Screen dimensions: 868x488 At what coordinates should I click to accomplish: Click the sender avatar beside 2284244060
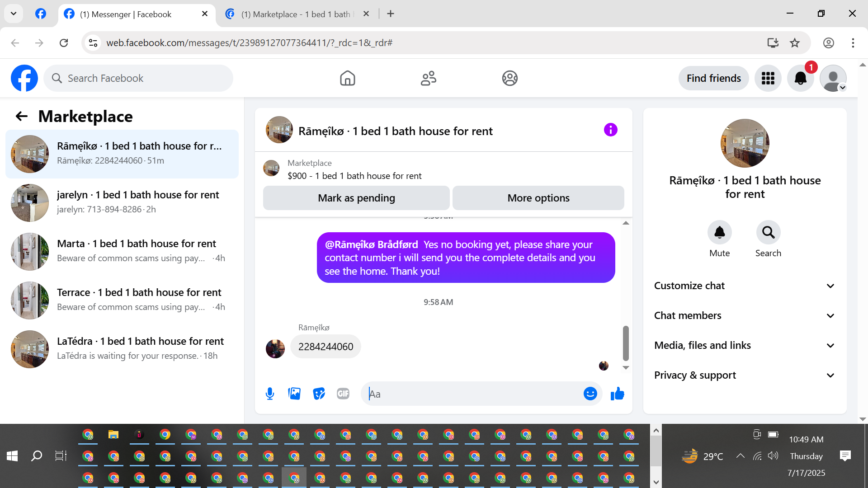coord(275,349)
